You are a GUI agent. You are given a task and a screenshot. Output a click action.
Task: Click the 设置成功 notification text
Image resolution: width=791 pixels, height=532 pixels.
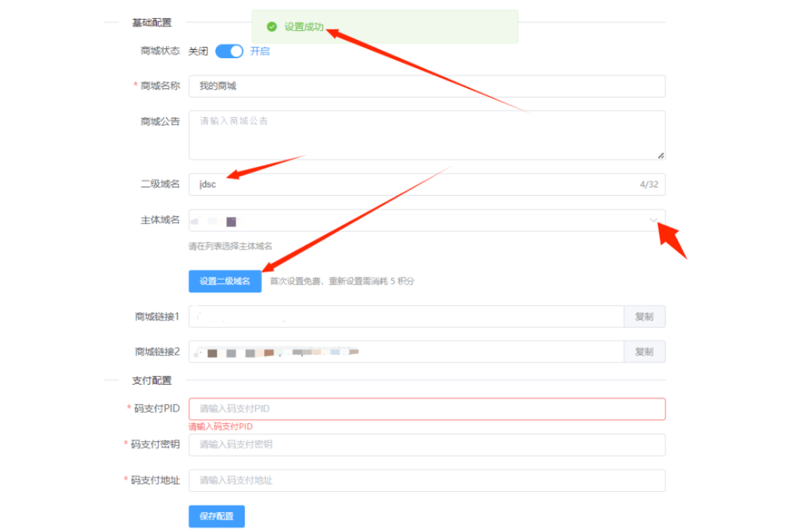[304, 27]
